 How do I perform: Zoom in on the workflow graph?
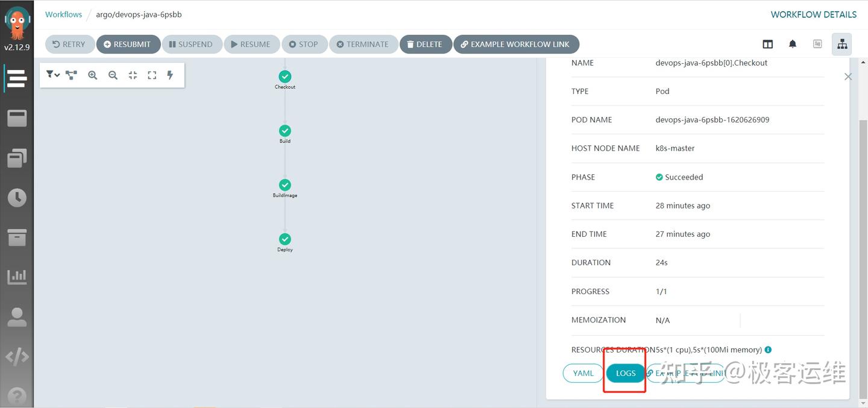point(92,75)
